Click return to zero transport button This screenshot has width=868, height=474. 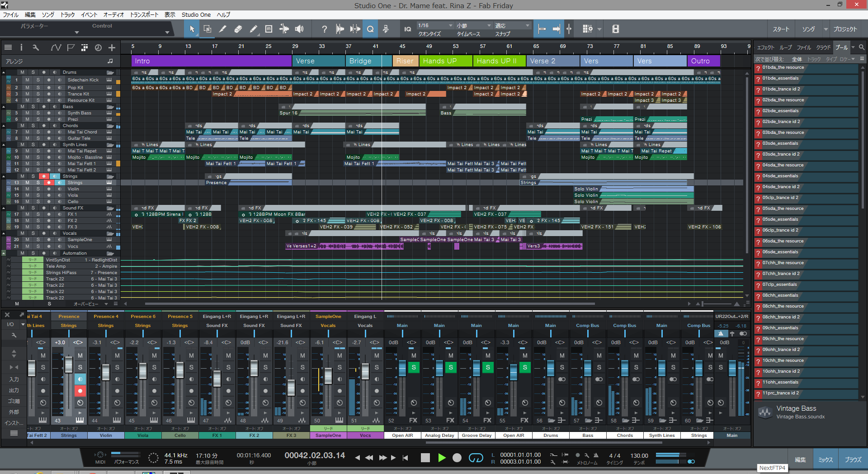pyautogui.click(x=405, y=458)
